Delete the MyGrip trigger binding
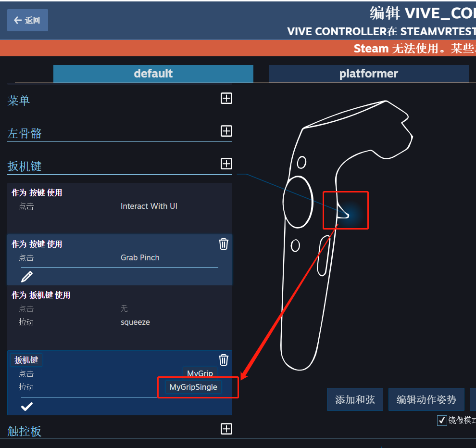Image resolution: width=476 pixels, height=448 pixels. (x=224, y=360)
